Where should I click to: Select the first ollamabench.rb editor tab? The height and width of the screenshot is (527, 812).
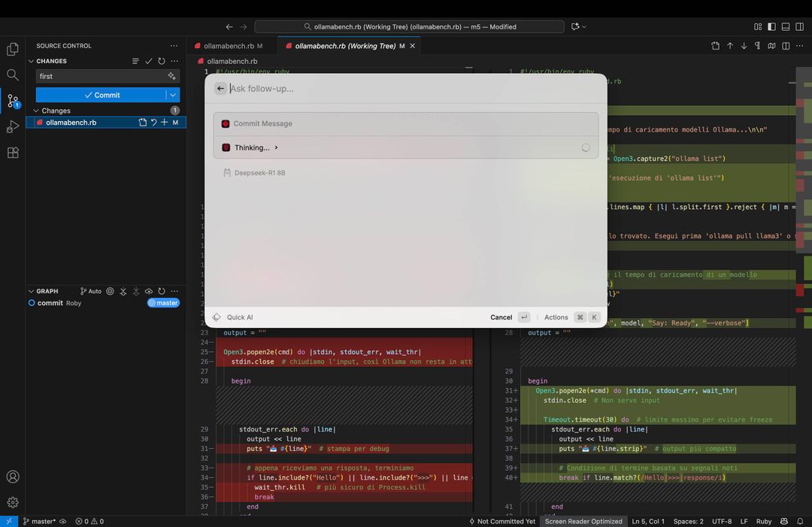(229, 46)
